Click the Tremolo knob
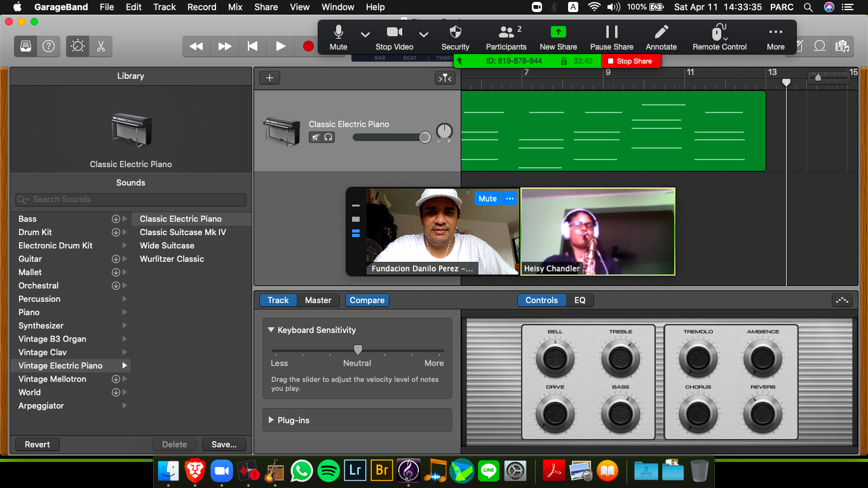868x488 pixels. point(698,358)
